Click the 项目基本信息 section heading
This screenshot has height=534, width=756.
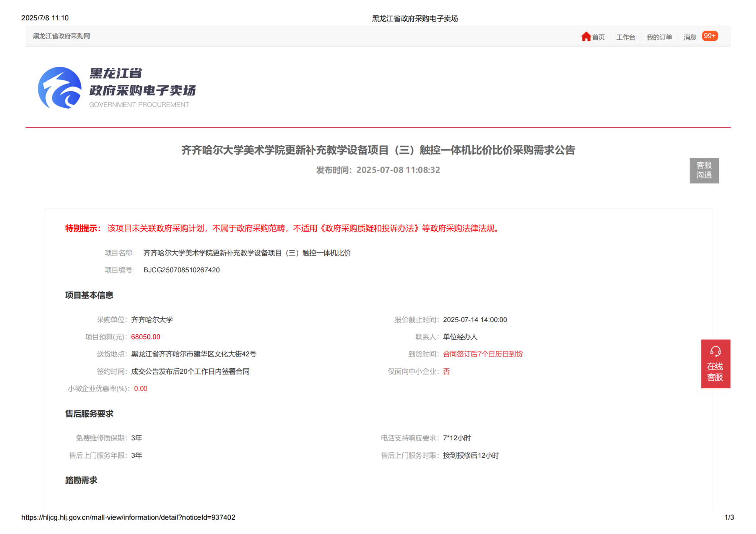click(89, 295)
